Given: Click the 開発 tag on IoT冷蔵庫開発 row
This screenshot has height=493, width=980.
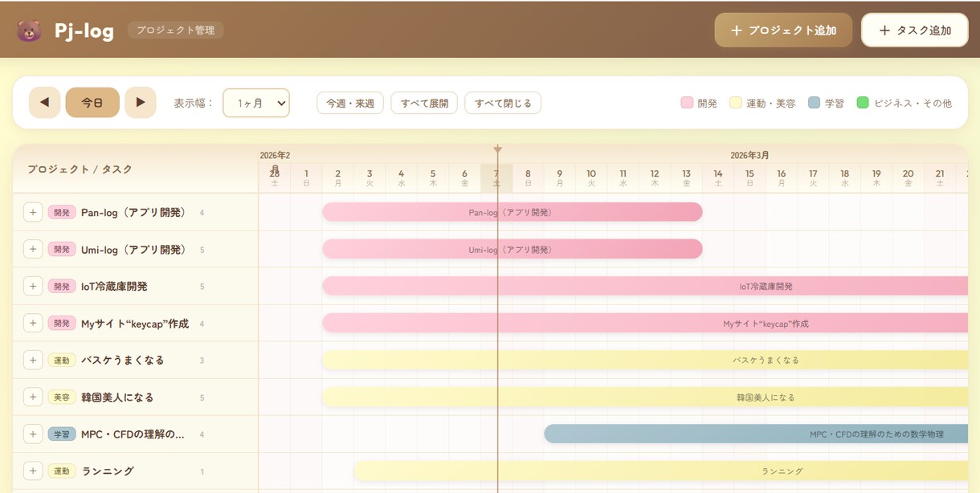Looking at the screenshot, I should coord(62,287).
